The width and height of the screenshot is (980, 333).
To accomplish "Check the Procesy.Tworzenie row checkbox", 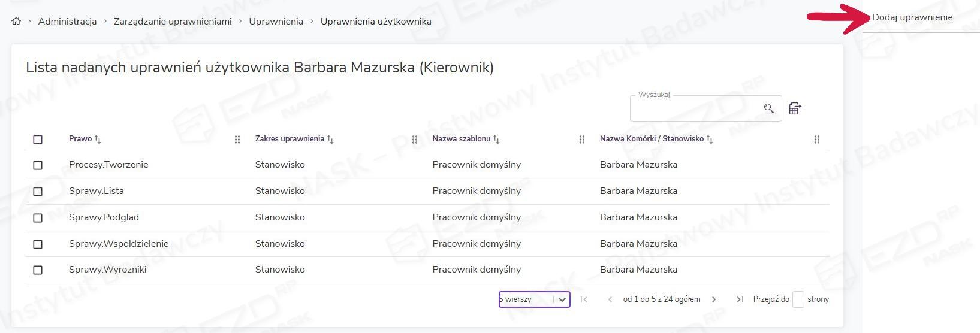I will [x=38, y=165].
